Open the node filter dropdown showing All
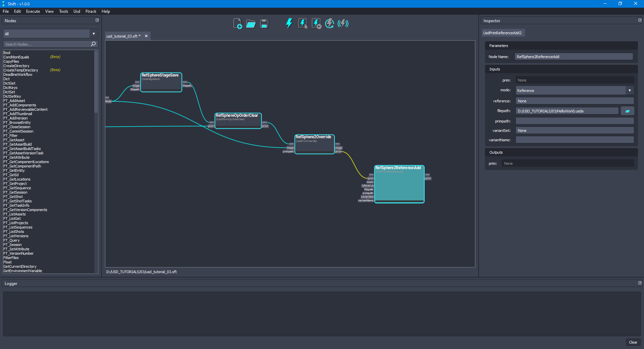 pos(93,34)
